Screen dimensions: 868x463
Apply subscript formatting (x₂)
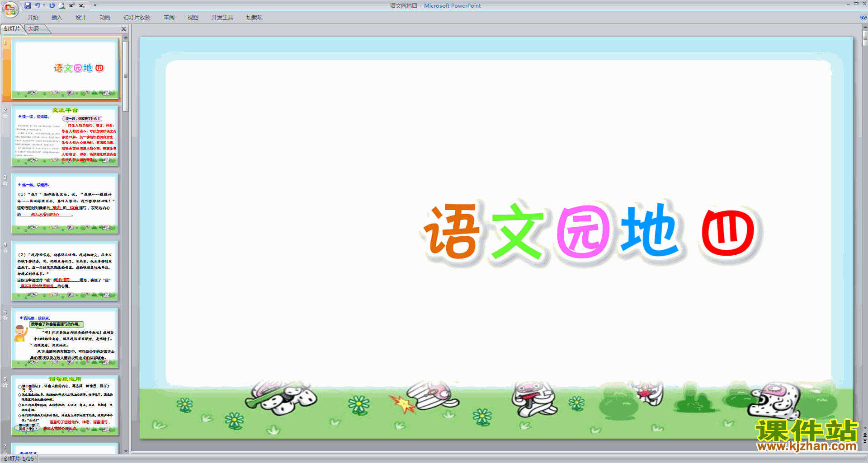(x=82, y=5)
